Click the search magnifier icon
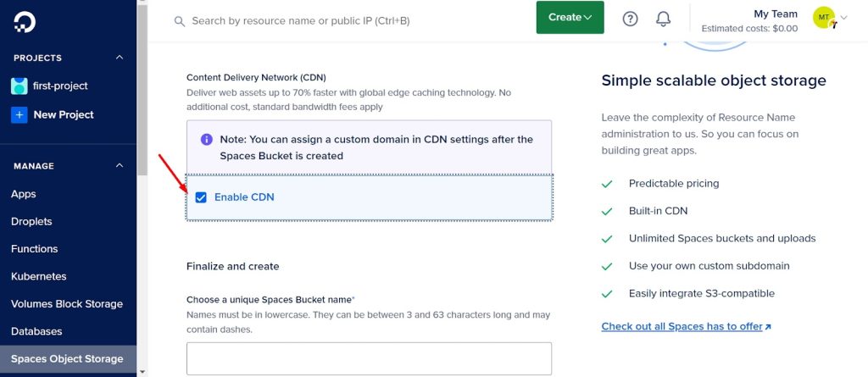 click(180, 21)
